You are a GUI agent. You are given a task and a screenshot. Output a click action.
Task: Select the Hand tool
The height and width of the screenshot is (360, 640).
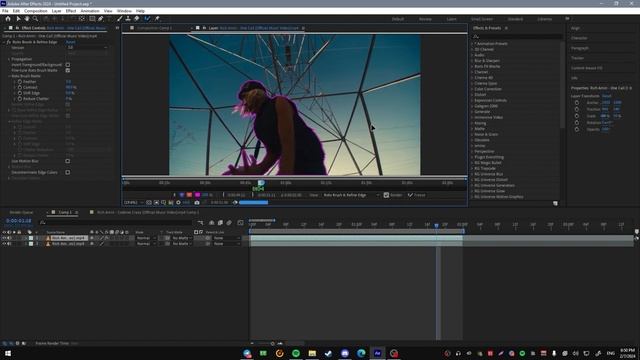[27, 19]
